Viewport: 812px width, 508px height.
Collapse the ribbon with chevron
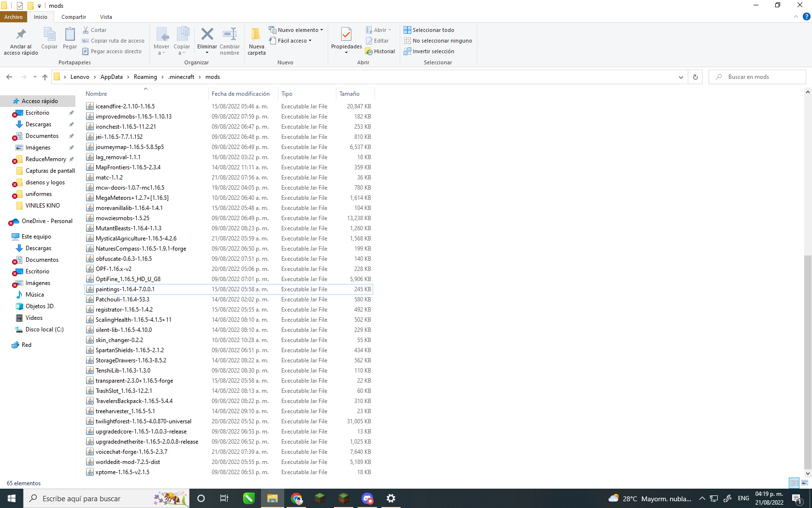[796, 17]
